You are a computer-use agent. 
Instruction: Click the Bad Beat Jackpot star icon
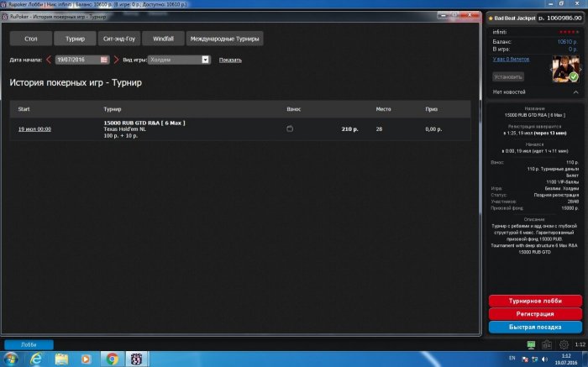click(x=491, y=18)
